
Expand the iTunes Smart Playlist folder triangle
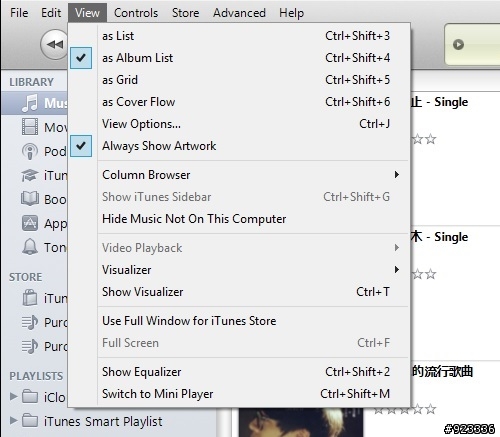pos(13,421)
